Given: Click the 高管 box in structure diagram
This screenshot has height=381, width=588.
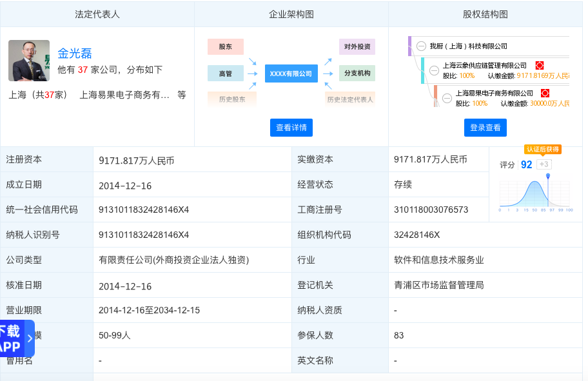Looking at the screenshot, I should (x=225, y=73).
